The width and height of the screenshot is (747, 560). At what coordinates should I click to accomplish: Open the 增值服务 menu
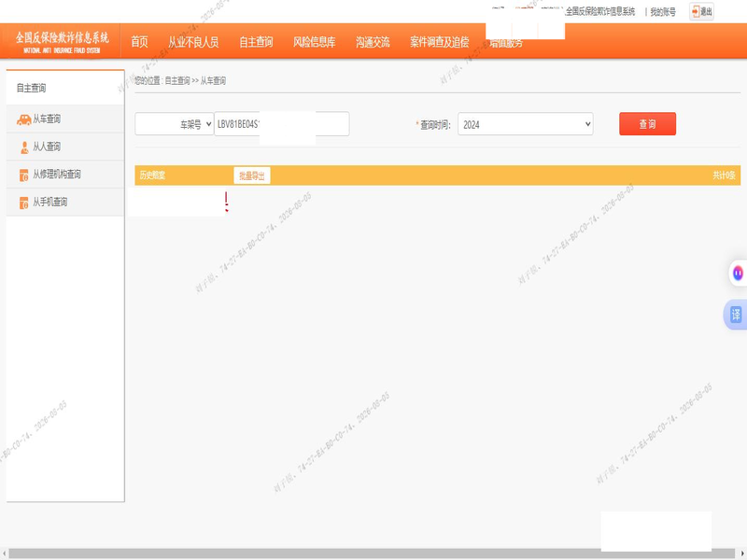506,43
